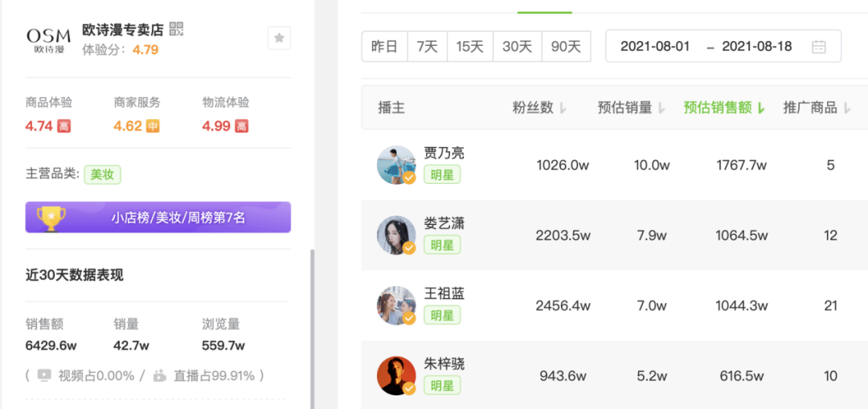The height and width of the screenshot is (409, 868).
Task: Switch to the 30天 time range
Action: (x=517, y=47)
